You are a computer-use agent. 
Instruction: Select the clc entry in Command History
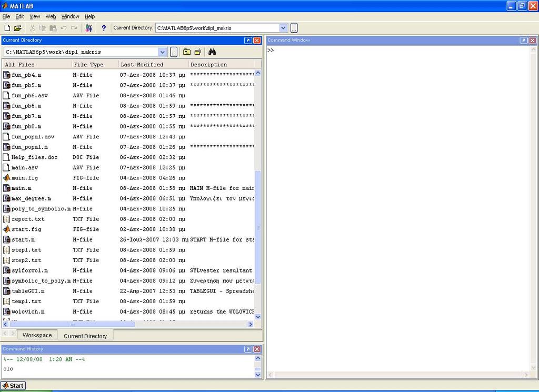coord(8,369)
